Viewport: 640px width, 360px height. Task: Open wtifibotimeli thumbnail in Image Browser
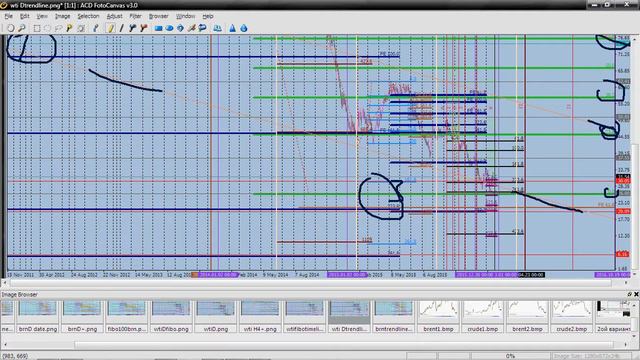click(304, 316)
